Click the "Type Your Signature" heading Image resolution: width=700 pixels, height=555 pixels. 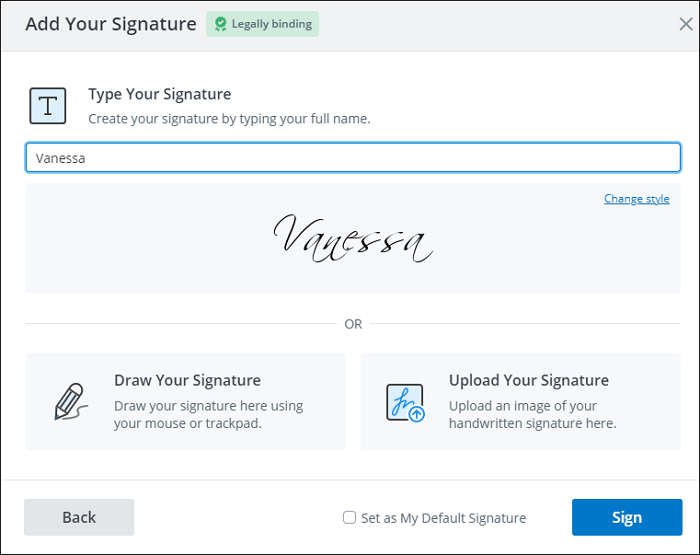coord(159,94)
